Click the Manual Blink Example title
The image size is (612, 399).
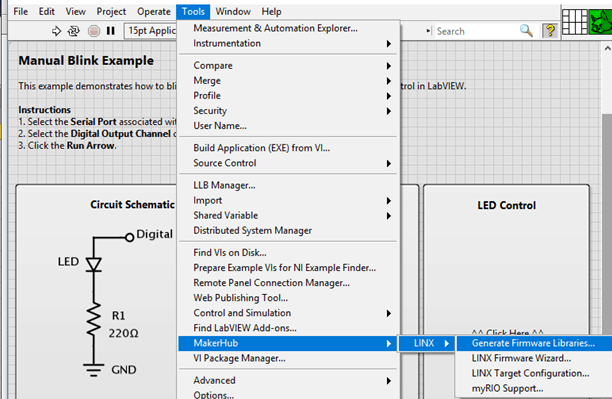pyautogui.click(x=86, y=61)
